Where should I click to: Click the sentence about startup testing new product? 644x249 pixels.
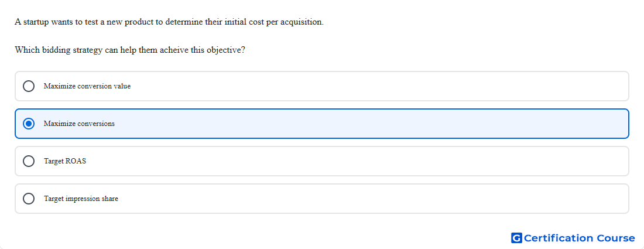tap(169, 22)
